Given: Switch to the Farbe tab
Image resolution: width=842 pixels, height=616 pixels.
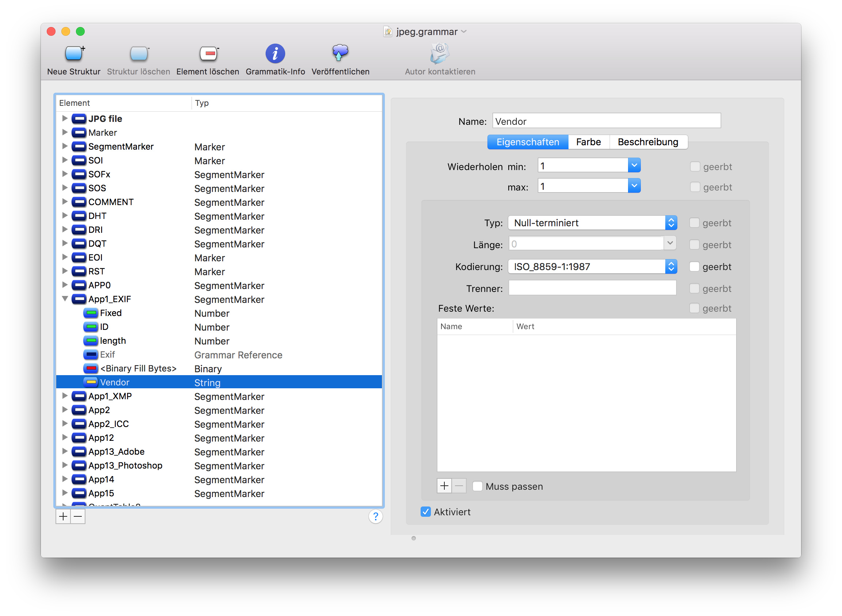Looking at the screenshot, I should (x=588, y=142).
